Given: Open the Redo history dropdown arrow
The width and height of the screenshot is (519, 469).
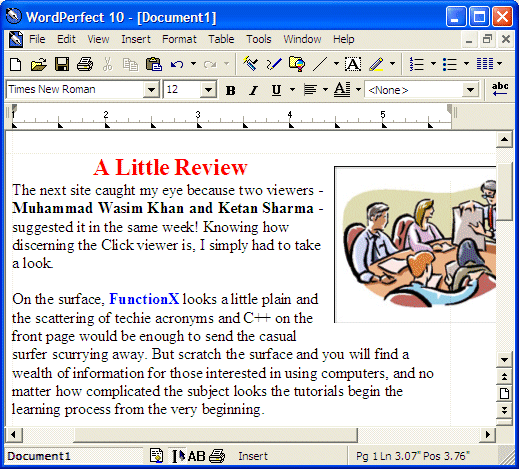Looking at the screenshot, I should coord(226,63).
